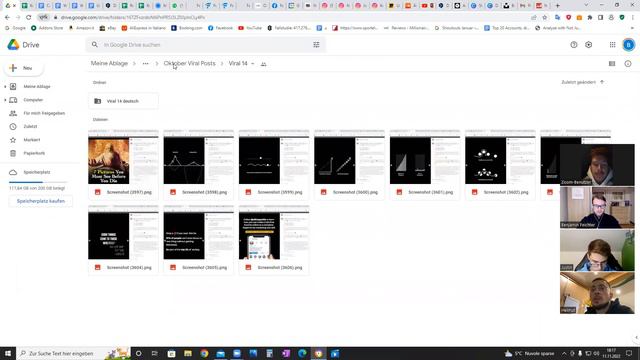The width and height of the screenshot is (640, 360).
Task: Switch to list layout view
Action: 612,64
